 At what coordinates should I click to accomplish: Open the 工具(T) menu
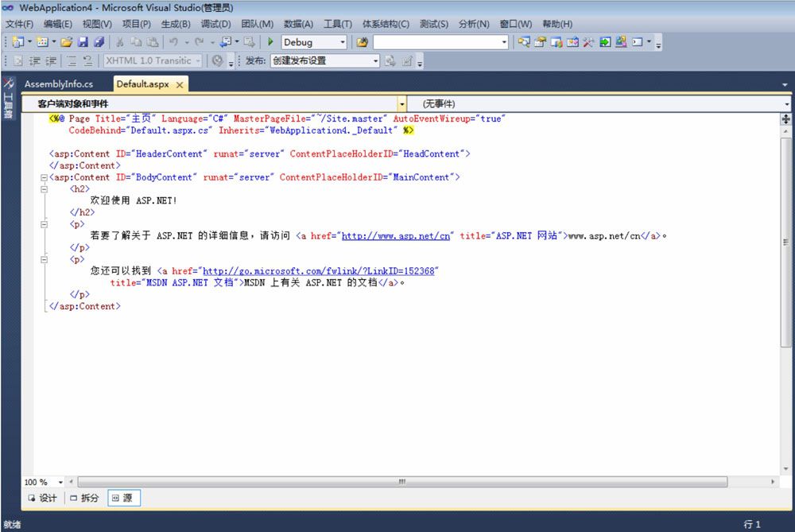(338, 24)
